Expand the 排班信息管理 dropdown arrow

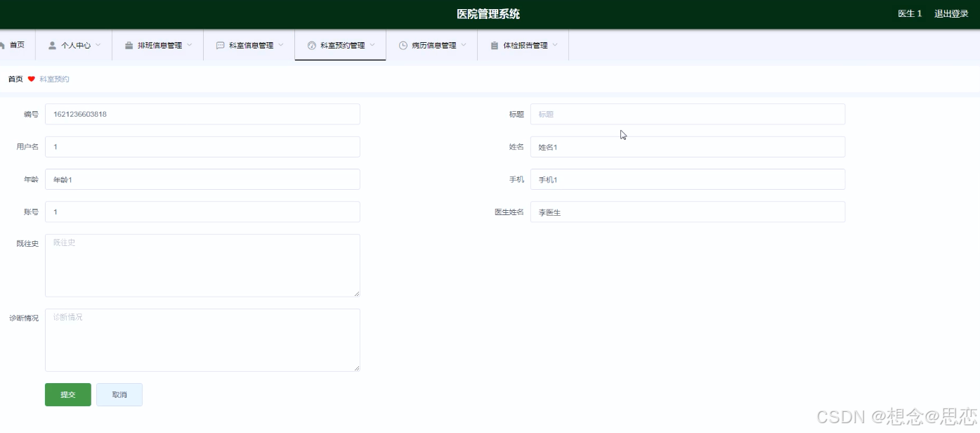click(189, 45)
